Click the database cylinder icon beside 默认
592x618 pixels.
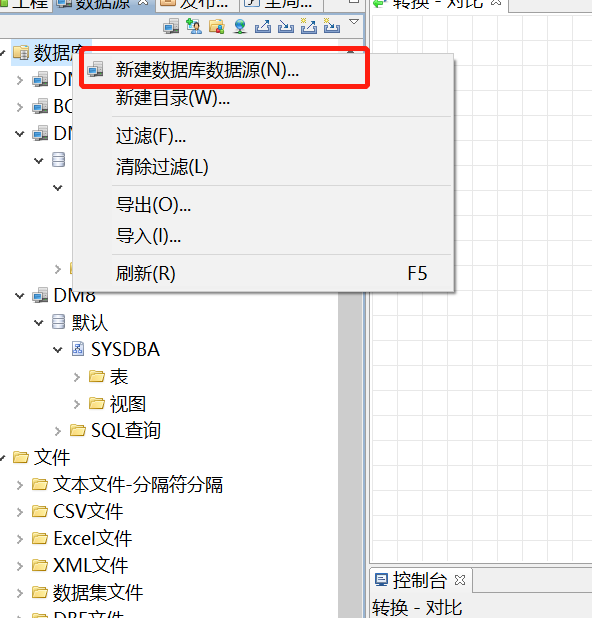tap(59, 322)
